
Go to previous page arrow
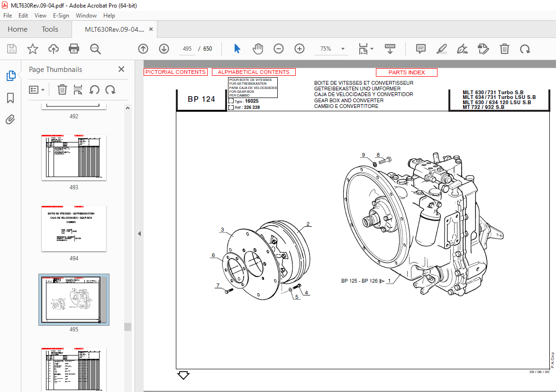coord(143,49)
